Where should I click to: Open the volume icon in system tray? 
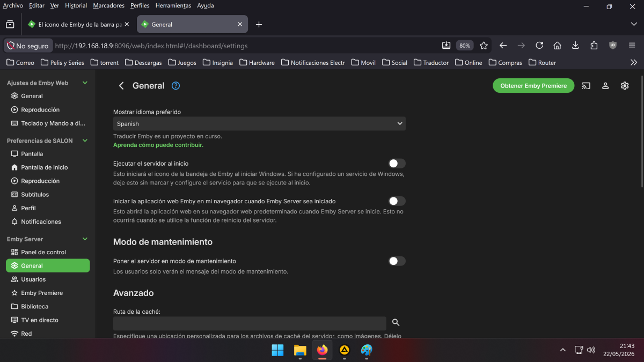(x=591, y=350)
